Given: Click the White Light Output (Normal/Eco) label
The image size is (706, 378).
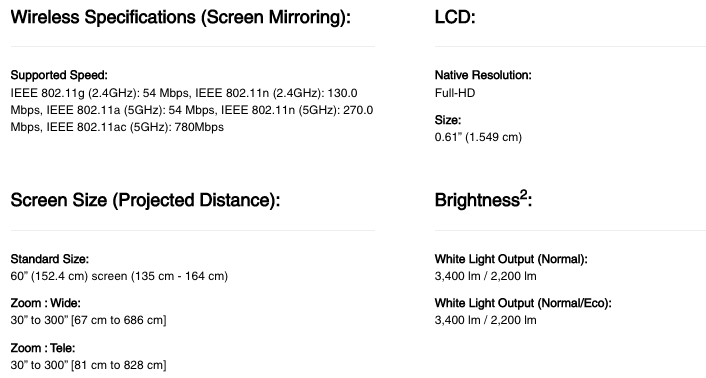Looking at the screenshot, I should 523,303.
